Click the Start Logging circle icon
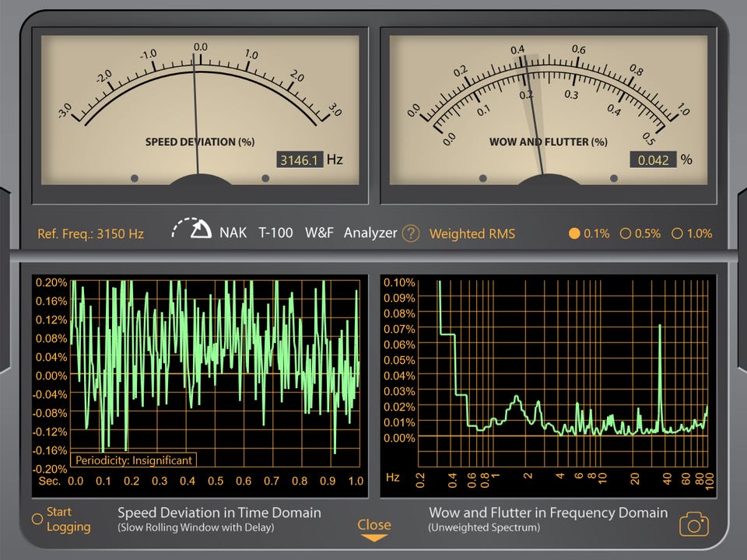 click(37, 519)
